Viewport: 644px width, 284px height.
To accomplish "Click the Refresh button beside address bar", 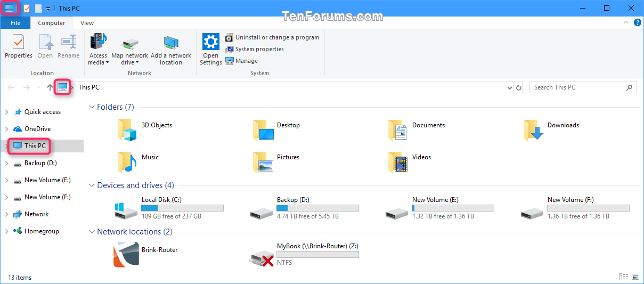I will [519, 87].
